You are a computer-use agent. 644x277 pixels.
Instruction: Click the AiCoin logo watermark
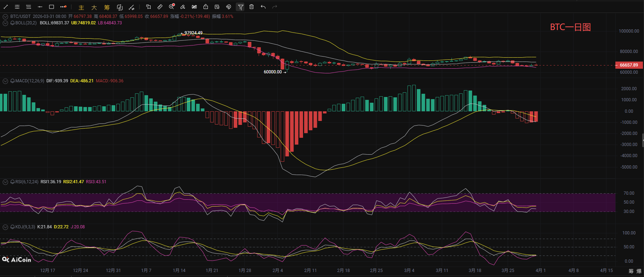pos(17,259)
